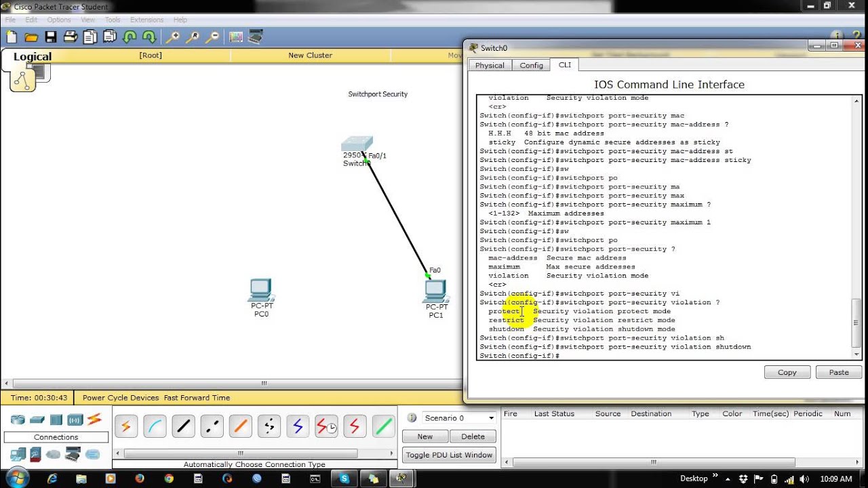Viewport: 868px width, 488px height.
Task: Open the File menu
Action: click(x=10, y=20)
